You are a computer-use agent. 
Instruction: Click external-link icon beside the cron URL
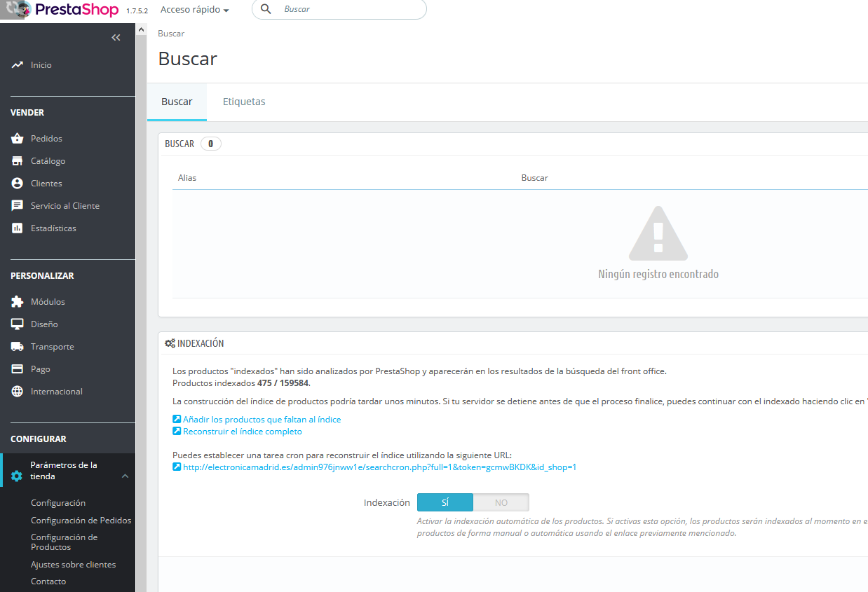[177, 467]
